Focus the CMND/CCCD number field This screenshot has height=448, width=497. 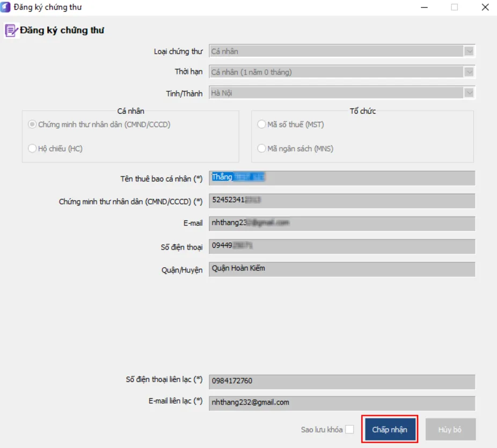(341, 201)
